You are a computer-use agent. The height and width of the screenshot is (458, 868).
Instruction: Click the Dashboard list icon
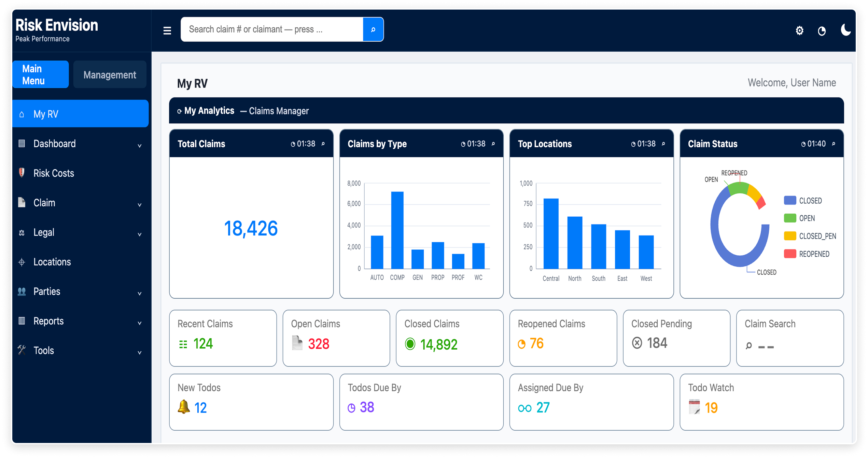(22, 144)
